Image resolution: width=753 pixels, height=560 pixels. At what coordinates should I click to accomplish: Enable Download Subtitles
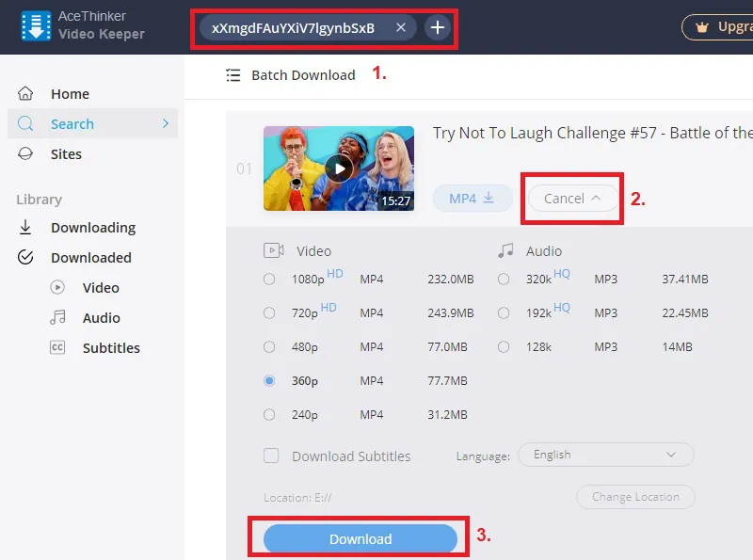point(271,456)
